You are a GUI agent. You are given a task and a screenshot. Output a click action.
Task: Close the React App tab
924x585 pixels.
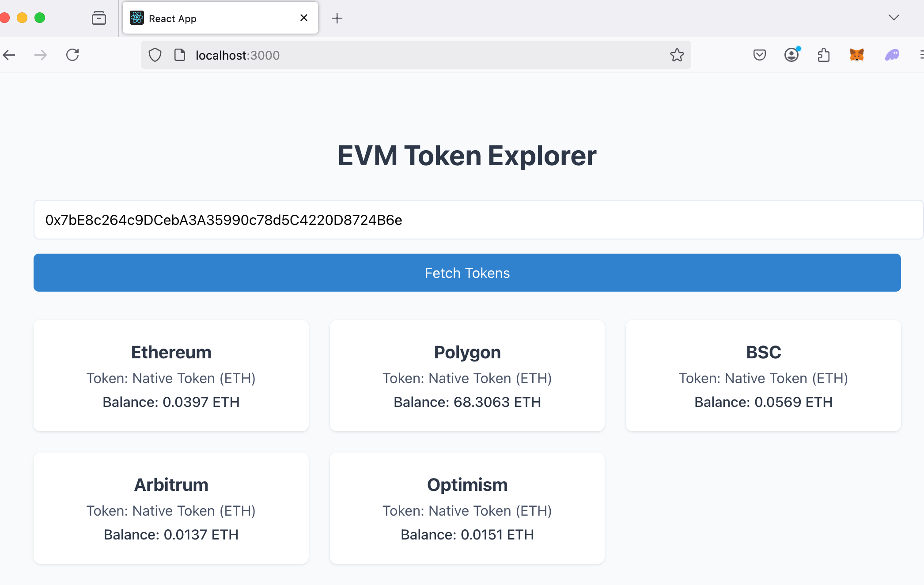(x=304, y=18)
